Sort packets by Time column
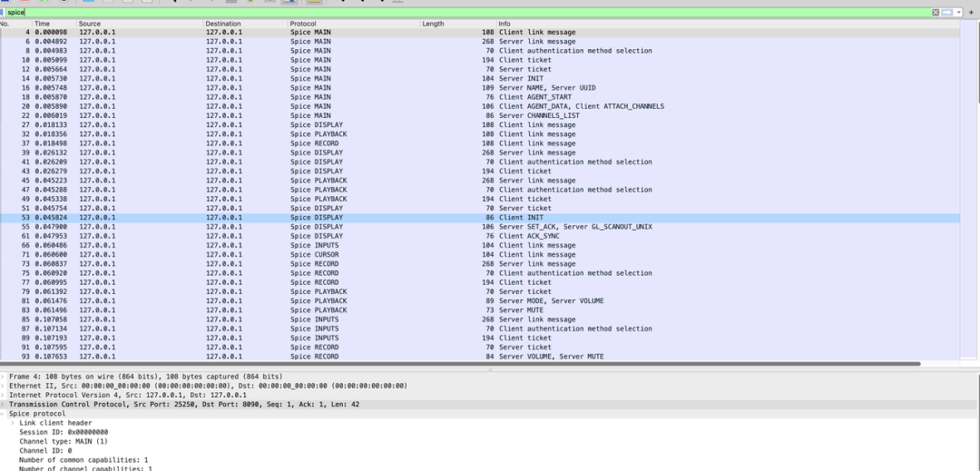Viewport: 980px width, 471px height. coord(43,24)
